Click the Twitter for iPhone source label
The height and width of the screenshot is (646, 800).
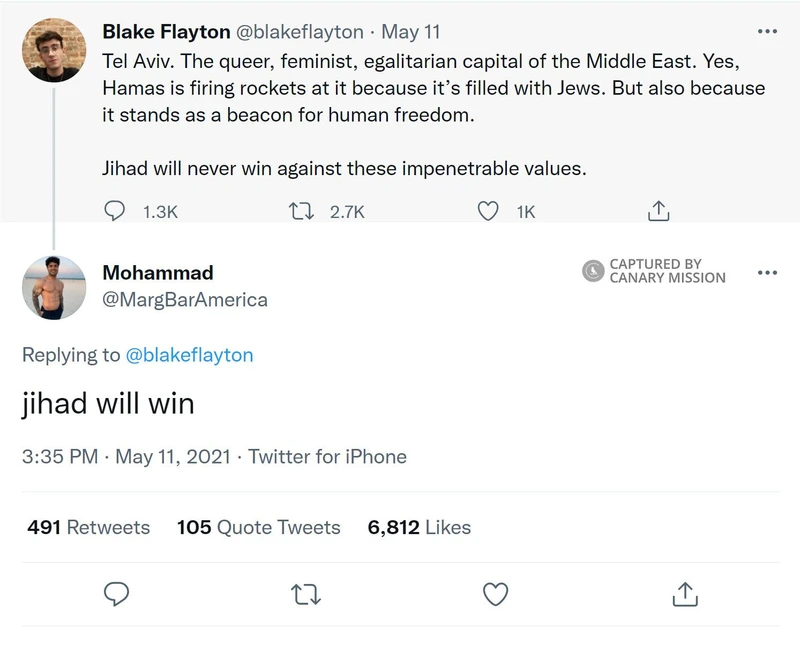click(330, 457)
